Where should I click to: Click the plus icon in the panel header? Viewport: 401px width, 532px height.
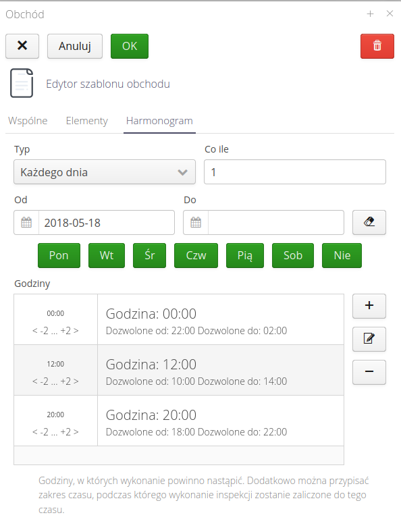coord(370,14)
